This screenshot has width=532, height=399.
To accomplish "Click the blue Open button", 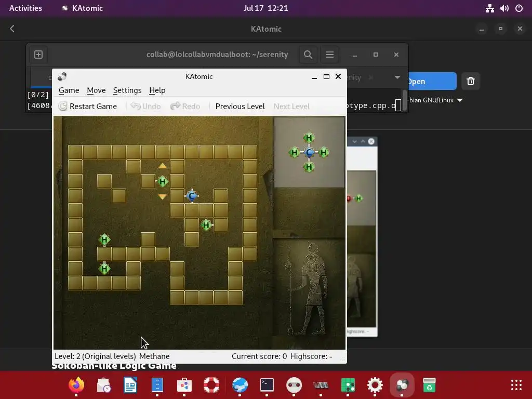I will (x=432, y=81).
